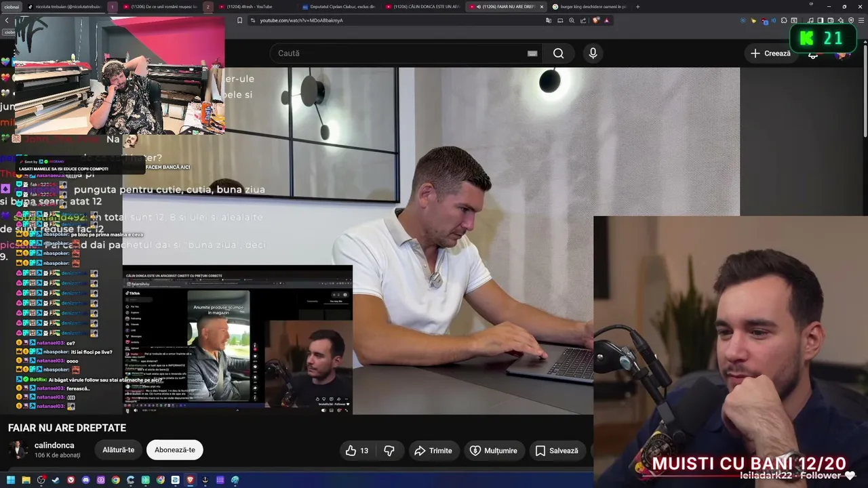Like the video with thumbs-up button
Screen dimensions: 868x488
point(357,451)
